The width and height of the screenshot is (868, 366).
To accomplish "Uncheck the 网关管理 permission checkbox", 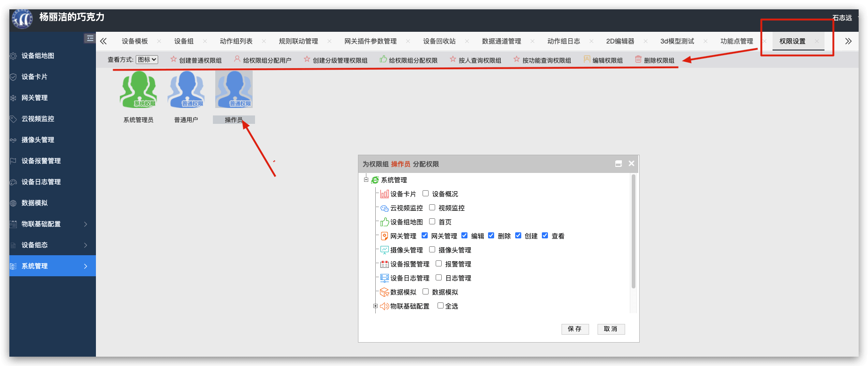I will click(x=424, y=236).
